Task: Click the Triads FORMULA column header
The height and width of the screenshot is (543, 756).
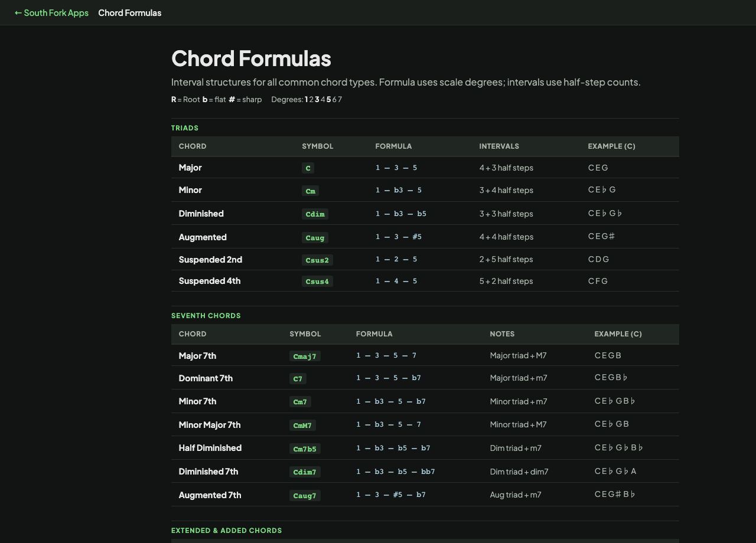Action: [x=393, y=146]
